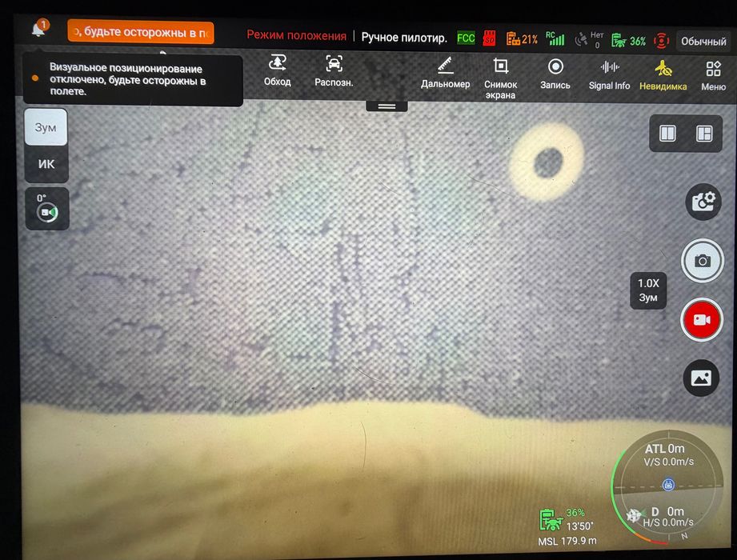Image resolution: width=737 pixels, height=560 pixels.
Task: Tap the D 0m distance readout
Action: click(667, 511)
